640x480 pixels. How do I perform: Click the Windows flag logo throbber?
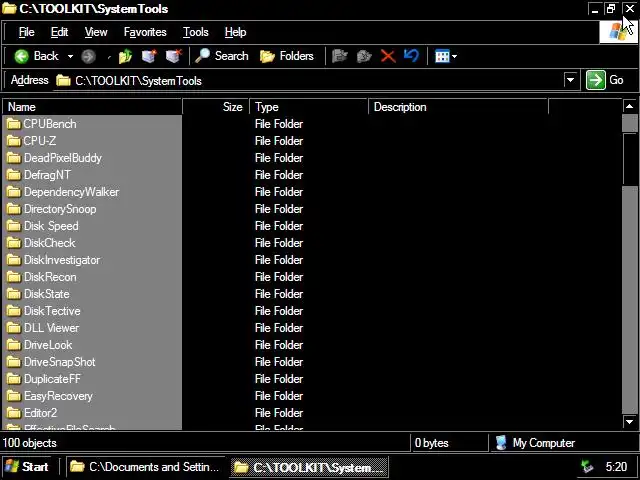(x=618, y=32)
